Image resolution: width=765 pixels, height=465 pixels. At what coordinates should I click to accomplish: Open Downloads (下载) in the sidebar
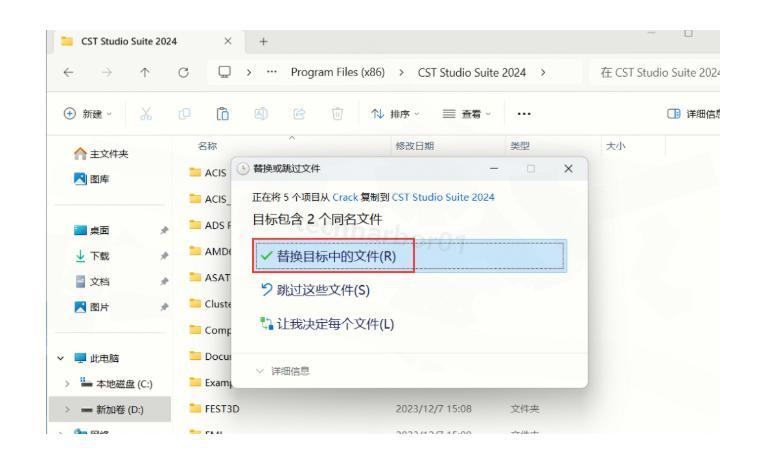point(92,256)
